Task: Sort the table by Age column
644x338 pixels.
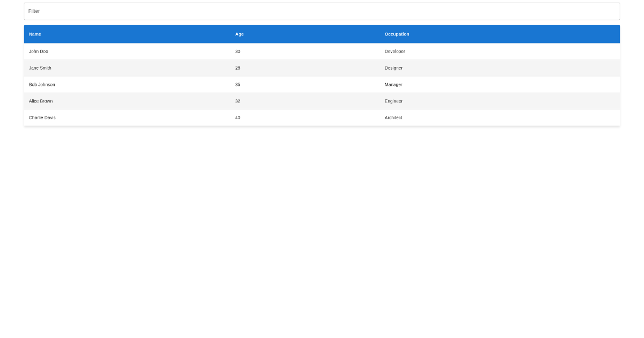Action: pos(238,34)
